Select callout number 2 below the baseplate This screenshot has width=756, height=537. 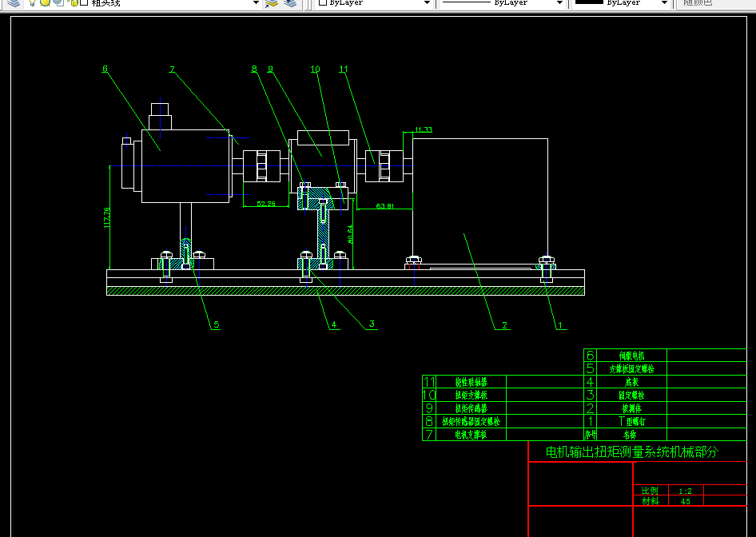[x=504, y=325]
